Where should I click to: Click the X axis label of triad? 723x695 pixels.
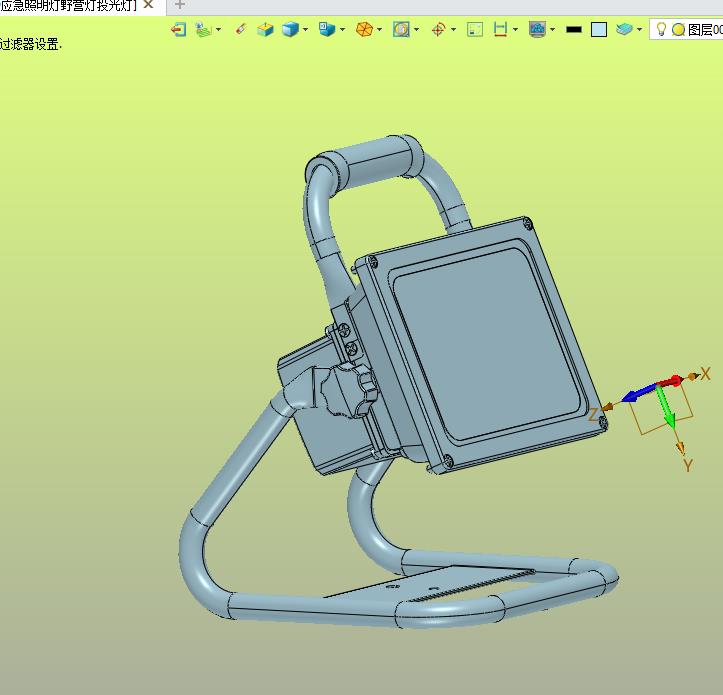pyautogui.click(x=705, y=374)
